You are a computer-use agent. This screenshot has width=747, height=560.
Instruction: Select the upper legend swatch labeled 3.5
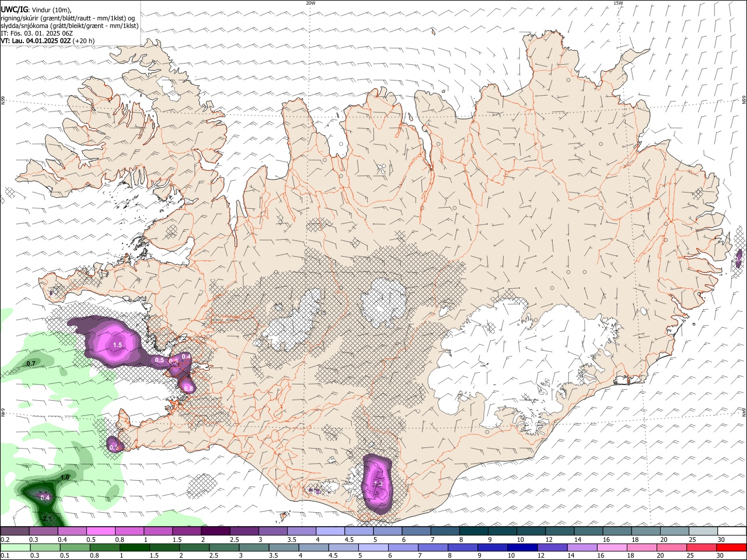tap(302, 531)
